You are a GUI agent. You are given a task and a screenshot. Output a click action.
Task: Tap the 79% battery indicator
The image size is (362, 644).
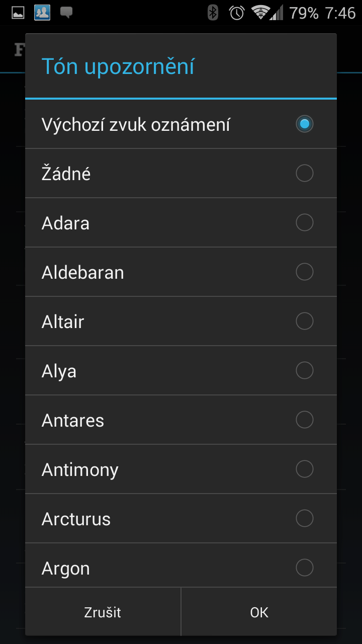304,13
